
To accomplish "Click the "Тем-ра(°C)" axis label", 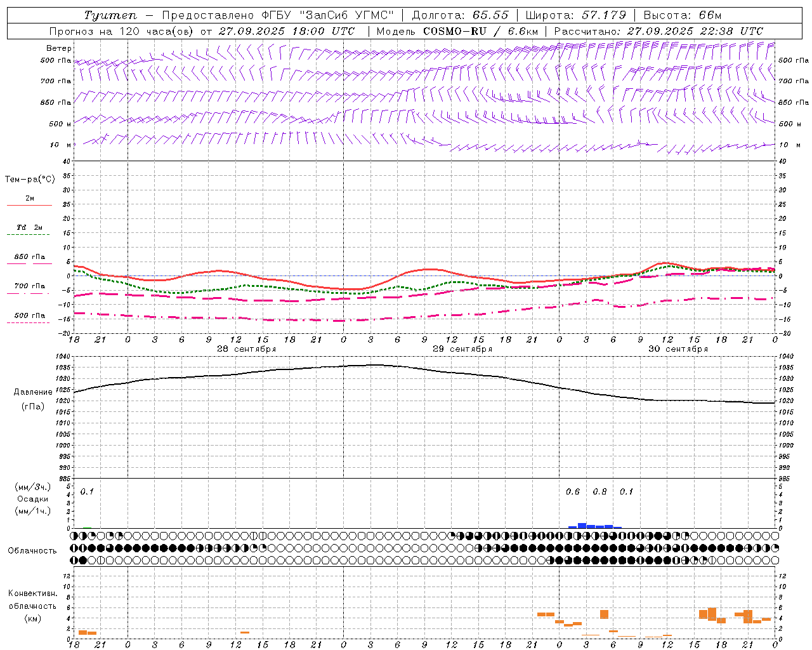I will 30,180.
